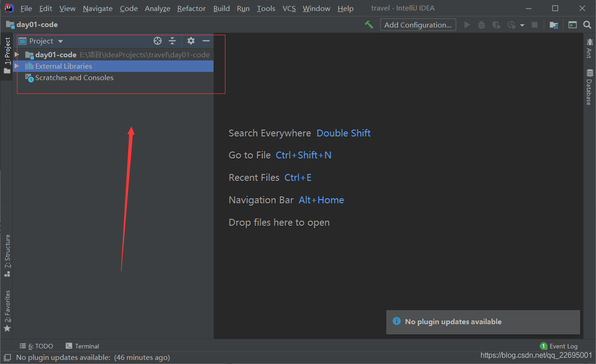Open the Refactor menu

pyautogui.click(x=191, y=8)
